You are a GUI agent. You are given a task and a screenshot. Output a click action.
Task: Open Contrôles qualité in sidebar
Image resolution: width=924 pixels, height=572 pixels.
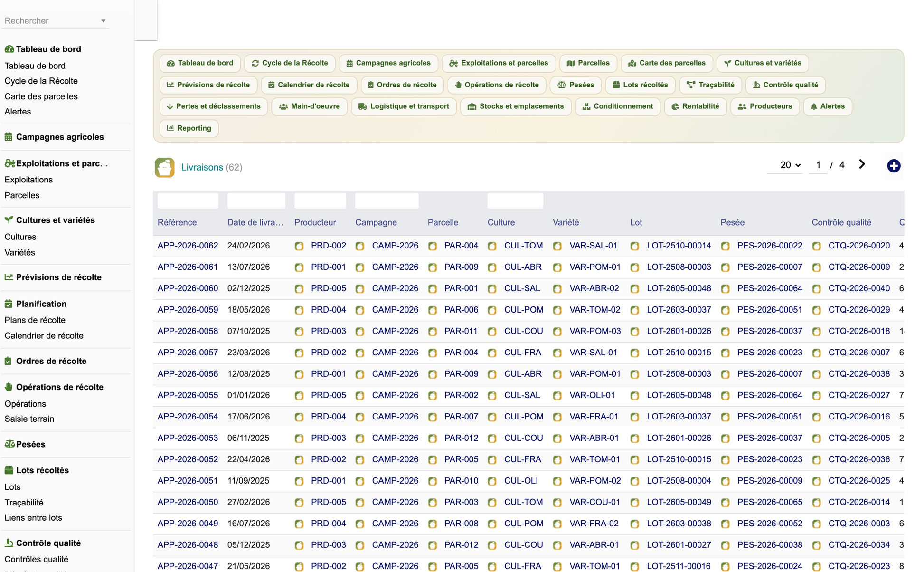point(37,559)
